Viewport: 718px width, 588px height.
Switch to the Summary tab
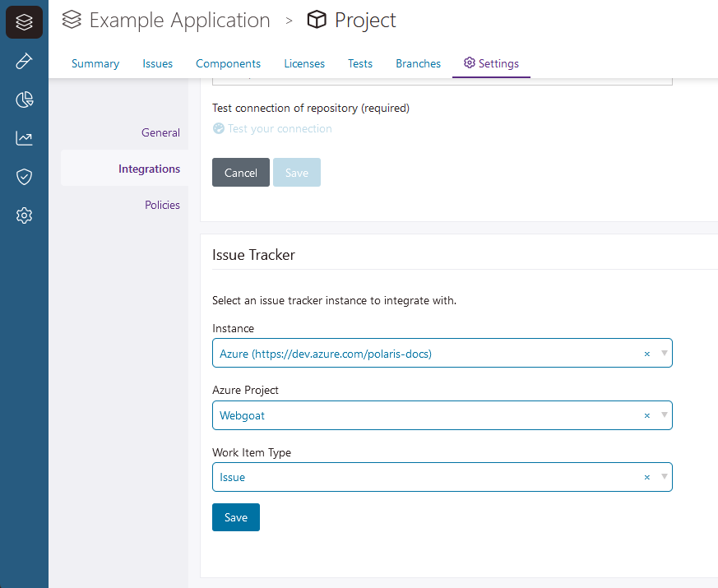click(95, 63)
